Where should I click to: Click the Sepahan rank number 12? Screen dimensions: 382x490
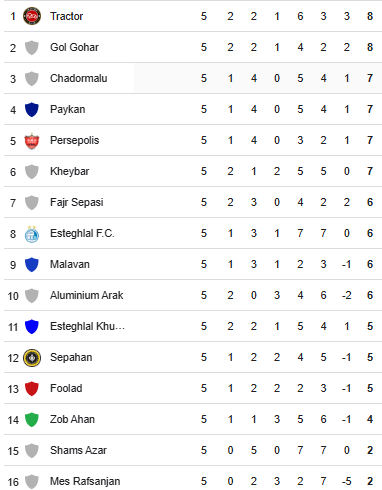tap(13, 358)
